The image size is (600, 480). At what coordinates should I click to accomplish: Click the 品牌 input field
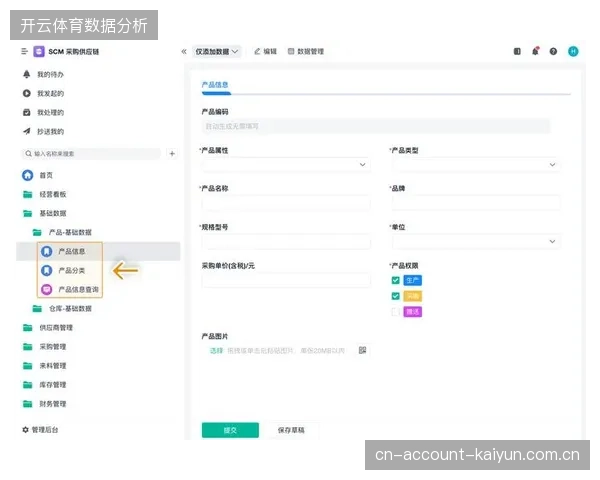tap(476, 203)
